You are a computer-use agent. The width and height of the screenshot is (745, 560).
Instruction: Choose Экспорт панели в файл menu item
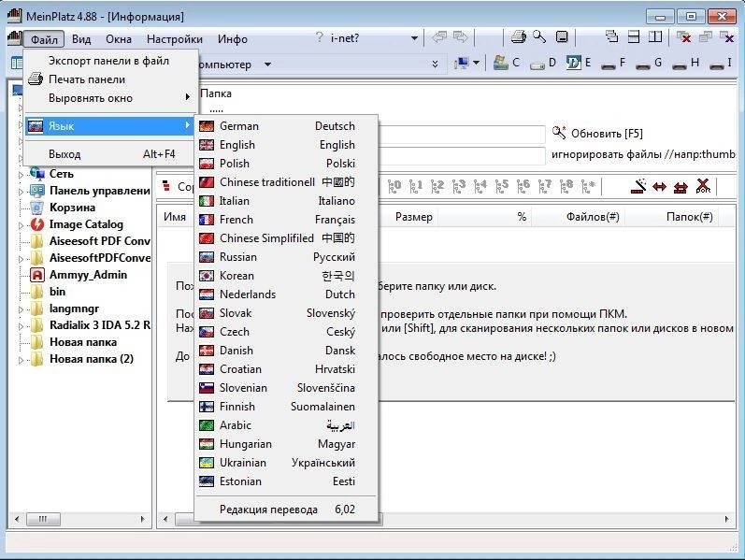[110, 61]
